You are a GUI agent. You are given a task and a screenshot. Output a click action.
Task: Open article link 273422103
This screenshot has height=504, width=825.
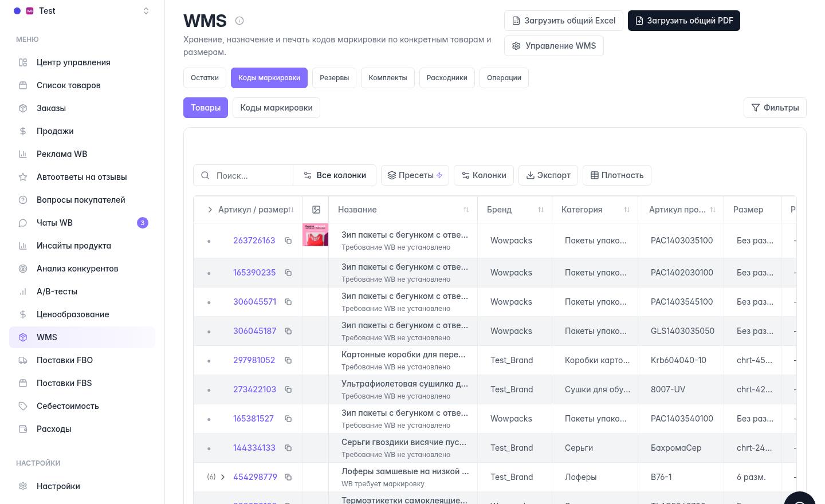coord(254,389)
